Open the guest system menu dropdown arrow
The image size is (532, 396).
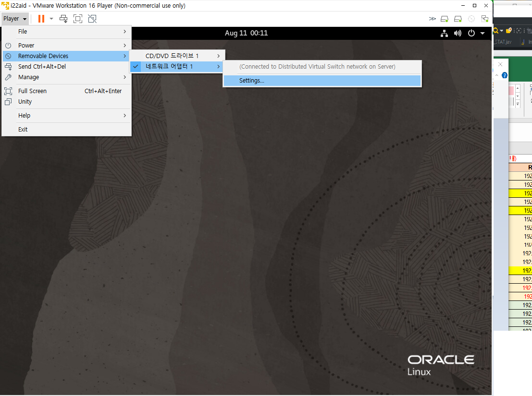pos(483,33)
